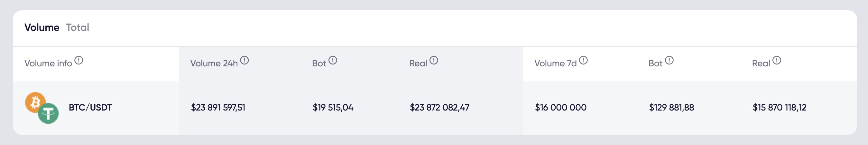Click the $19 515,04 bot volume value
Viewport: 868px width, 145px height.
click(333, 108)
